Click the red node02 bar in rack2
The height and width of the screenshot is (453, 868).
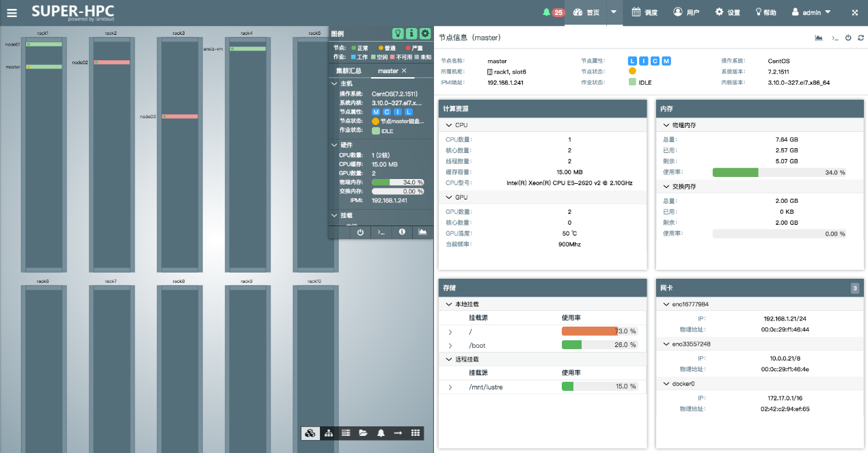(x=112, y=62)
